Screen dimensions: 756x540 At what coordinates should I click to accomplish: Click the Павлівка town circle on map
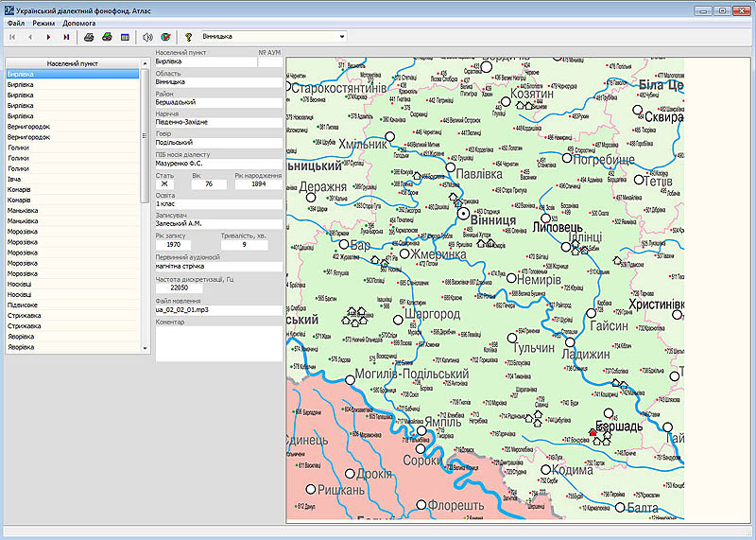coord(451,167)
